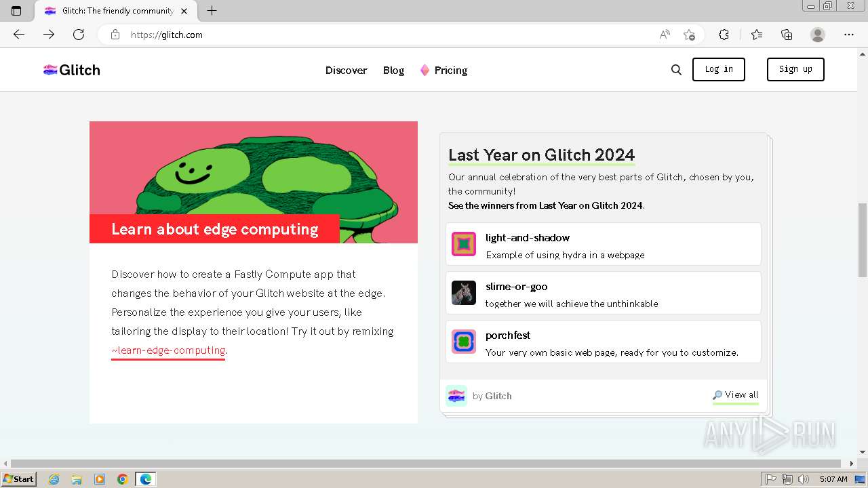The image size is (868, 488).
Task: Open the Discover page
Action: (x=346, y=70)
